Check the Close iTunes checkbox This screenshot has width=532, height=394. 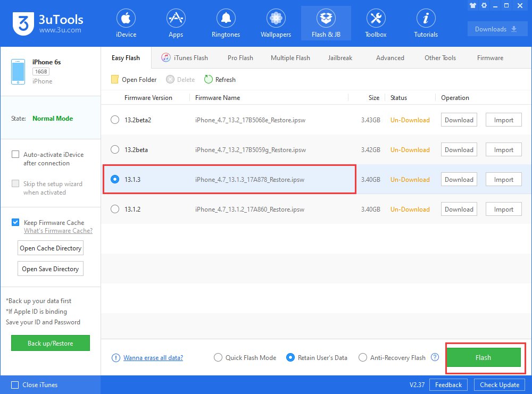point(15,385)
